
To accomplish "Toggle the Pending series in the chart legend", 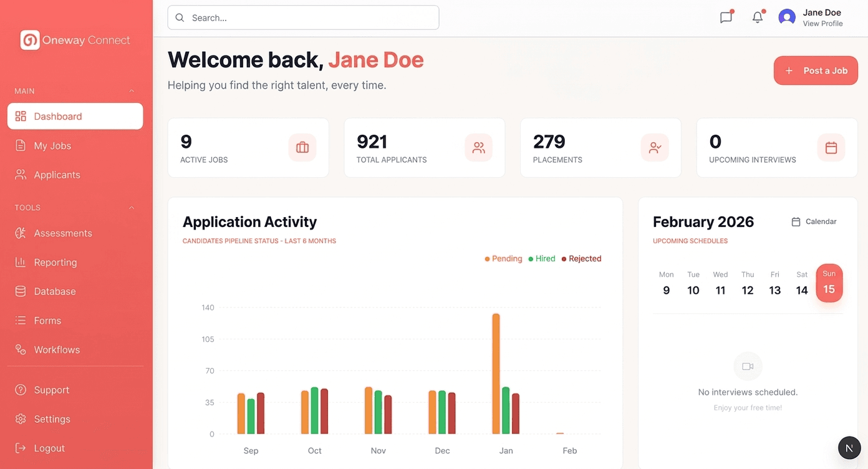I will pyautogui.click(x=503, y=258).
